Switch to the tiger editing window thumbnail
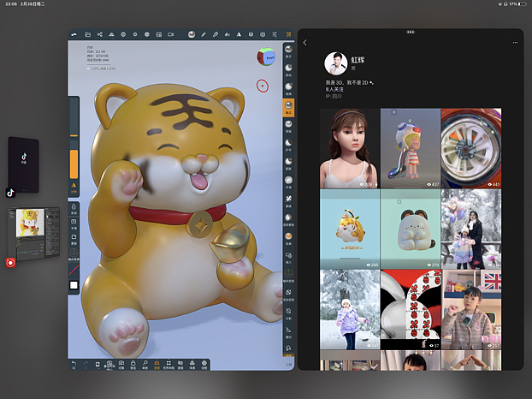The width and height of the screenshot is (532, 399). [34, 234]
